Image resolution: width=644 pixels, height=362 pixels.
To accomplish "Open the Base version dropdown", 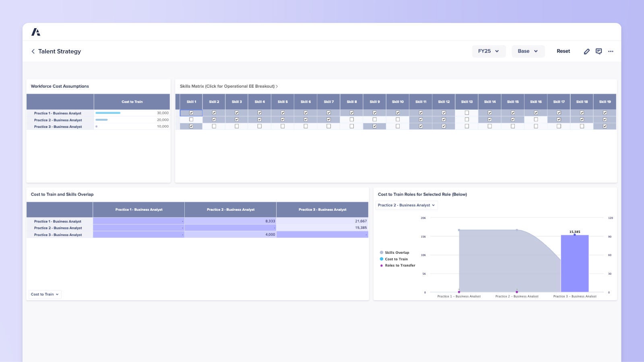I will click(x=528, y=51).
